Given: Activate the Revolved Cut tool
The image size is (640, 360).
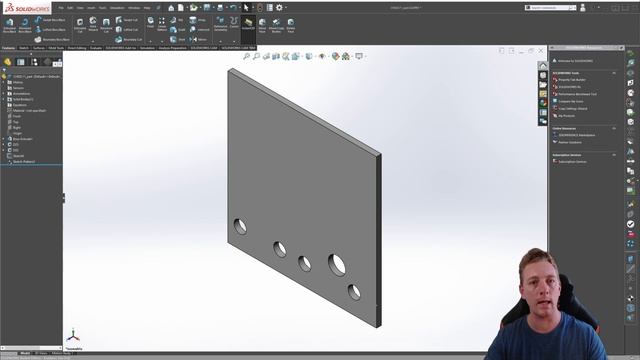Looking at the screenshot, I should pyautogui.click(x=106, y=25).
